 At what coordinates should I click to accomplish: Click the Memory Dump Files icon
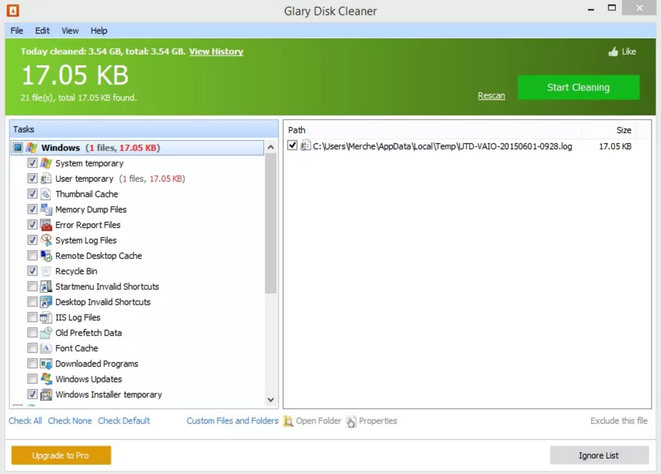(x=46, y=209)
